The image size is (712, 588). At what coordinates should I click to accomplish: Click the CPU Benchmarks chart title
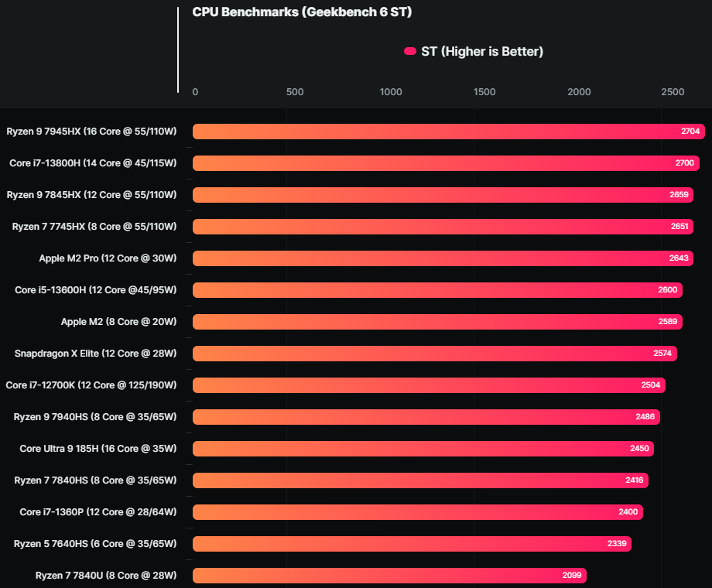[302, 12]
